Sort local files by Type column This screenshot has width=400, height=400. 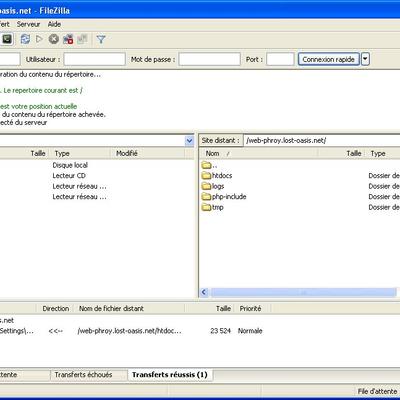(80, 153)
